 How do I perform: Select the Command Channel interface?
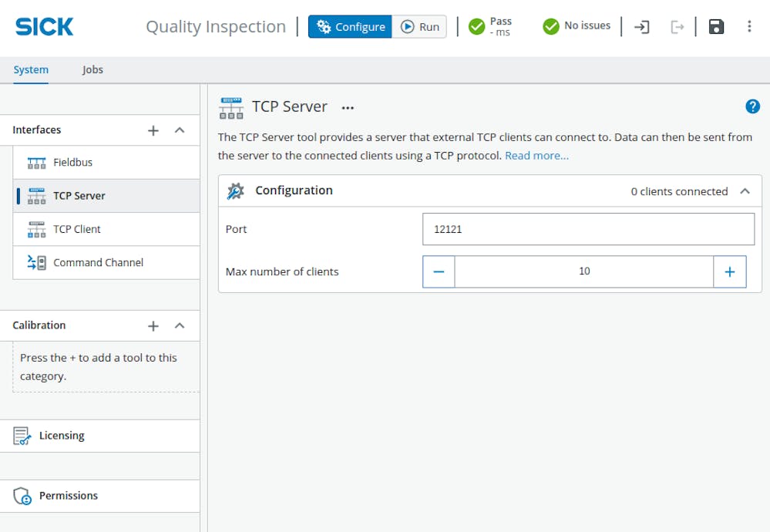tap(106, 263)
